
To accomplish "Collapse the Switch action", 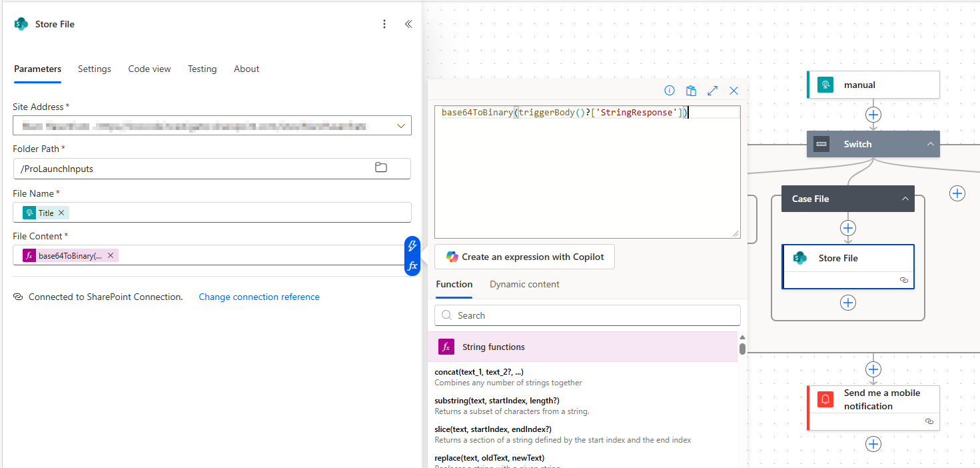I will point(930,144).
